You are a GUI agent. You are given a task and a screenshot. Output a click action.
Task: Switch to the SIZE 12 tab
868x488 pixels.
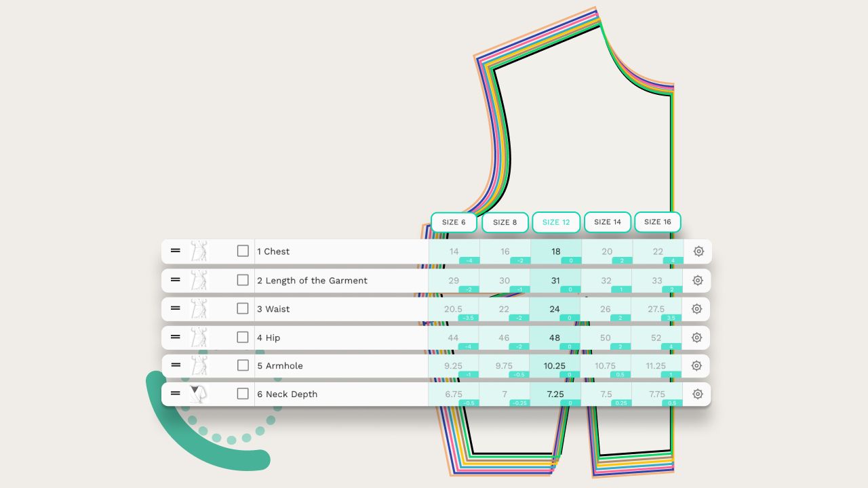556,222
